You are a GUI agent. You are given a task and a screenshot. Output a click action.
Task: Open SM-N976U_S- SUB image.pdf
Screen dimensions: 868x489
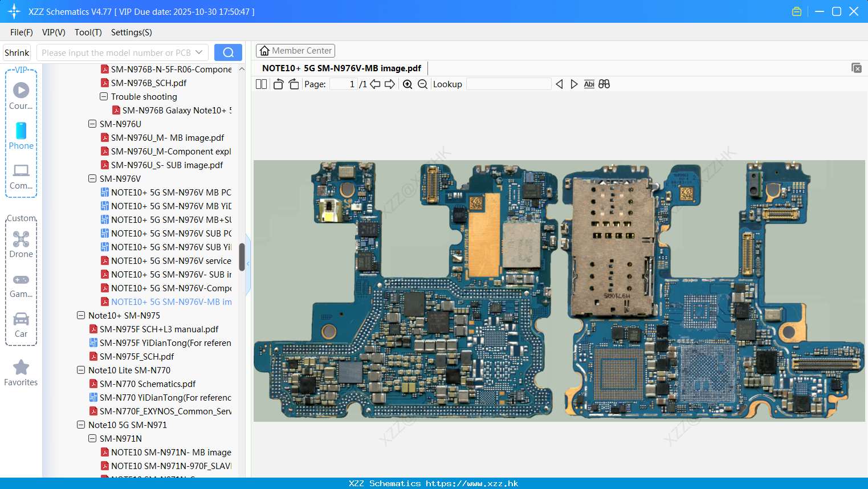tap(167, 165)
